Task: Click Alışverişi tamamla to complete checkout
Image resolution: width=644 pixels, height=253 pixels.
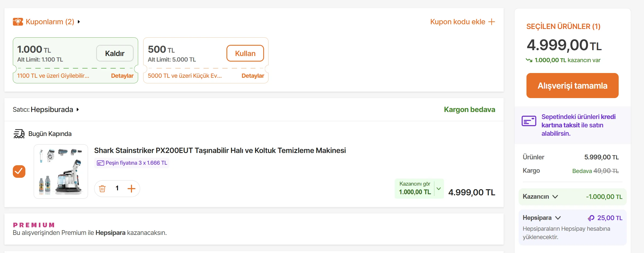Action: click(x=572, y=86)
